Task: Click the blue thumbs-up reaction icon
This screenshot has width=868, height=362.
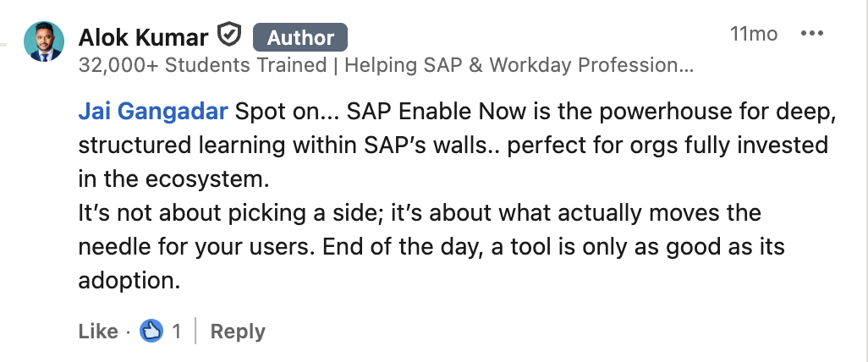Action: click(x=151, y=331)
